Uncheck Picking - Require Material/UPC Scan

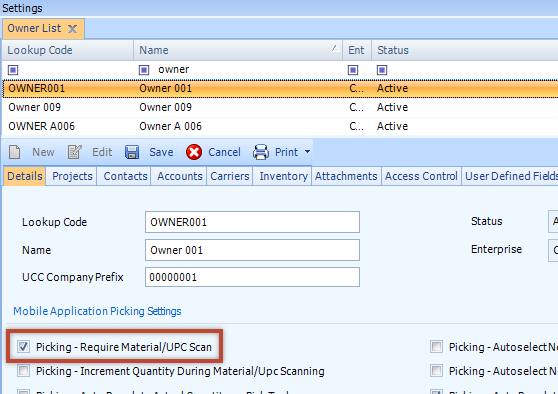(23, 346)
